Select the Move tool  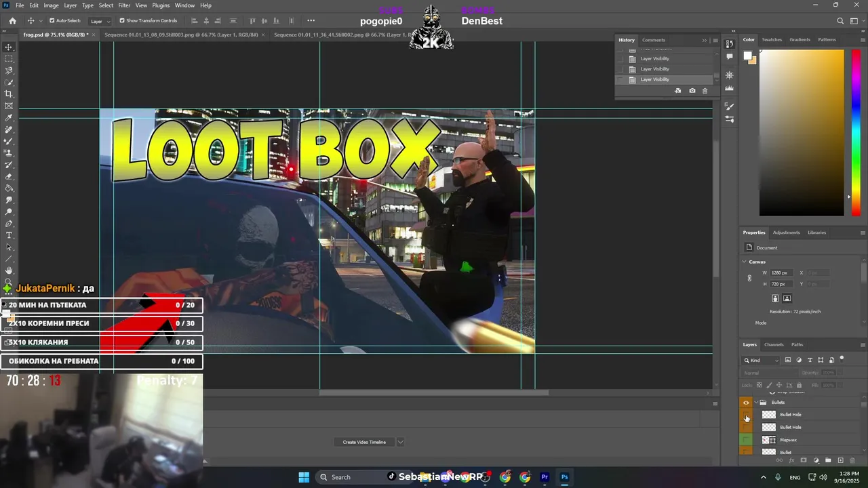pos(9,47)
